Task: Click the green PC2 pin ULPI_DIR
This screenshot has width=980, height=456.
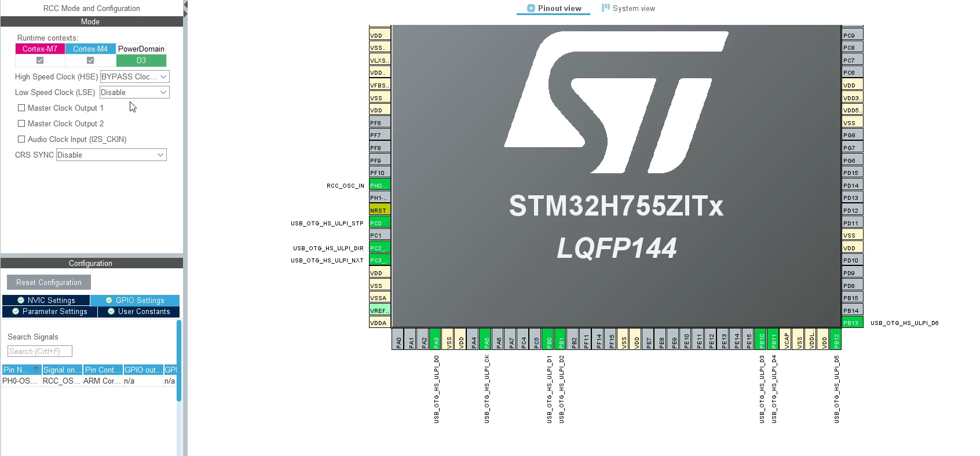Action: (379, 248)
